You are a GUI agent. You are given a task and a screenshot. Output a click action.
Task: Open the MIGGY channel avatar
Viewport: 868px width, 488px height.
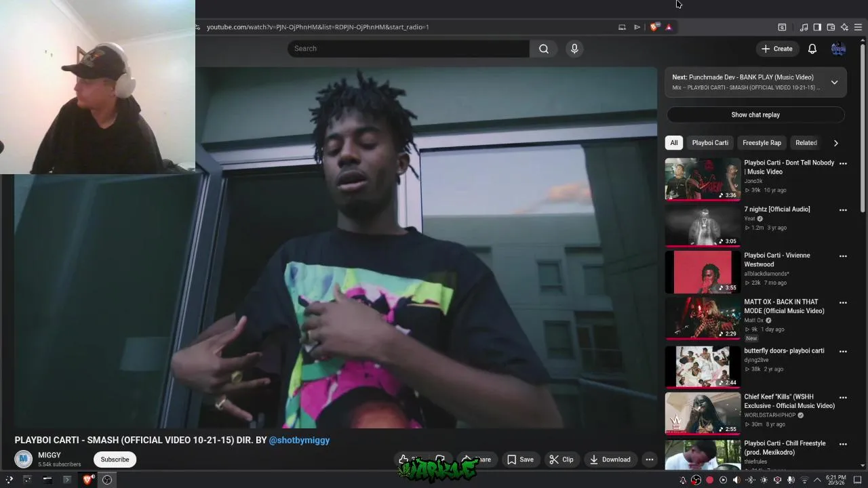point(24,459)
